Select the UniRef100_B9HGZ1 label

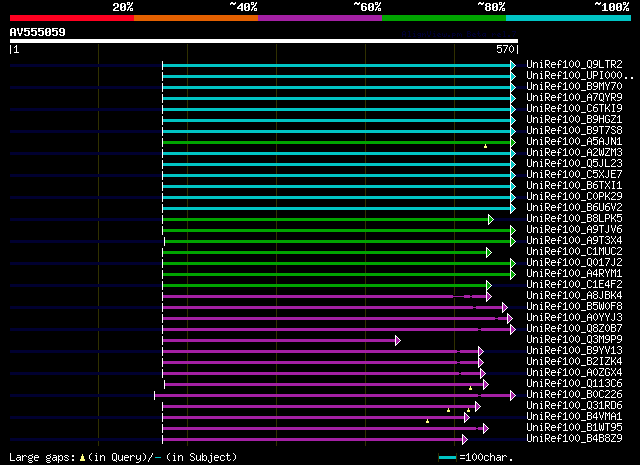pyautogui.click(x=574, y=120)
